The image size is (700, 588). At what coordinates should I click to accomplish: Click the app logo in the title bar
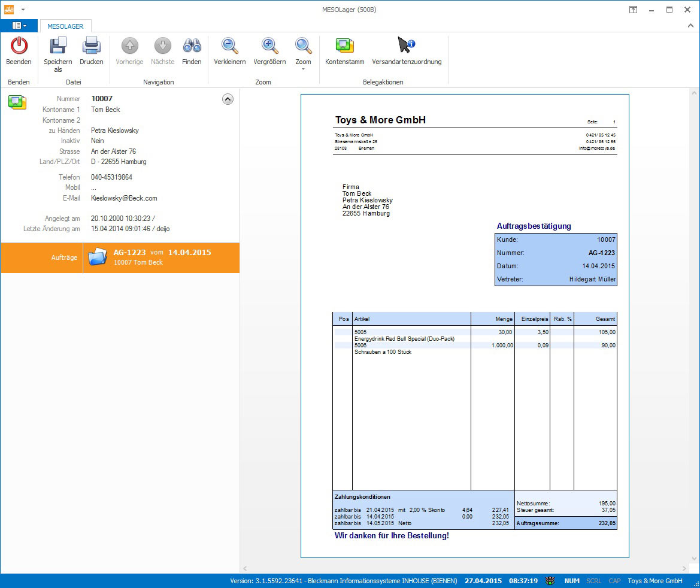[9, 9]
